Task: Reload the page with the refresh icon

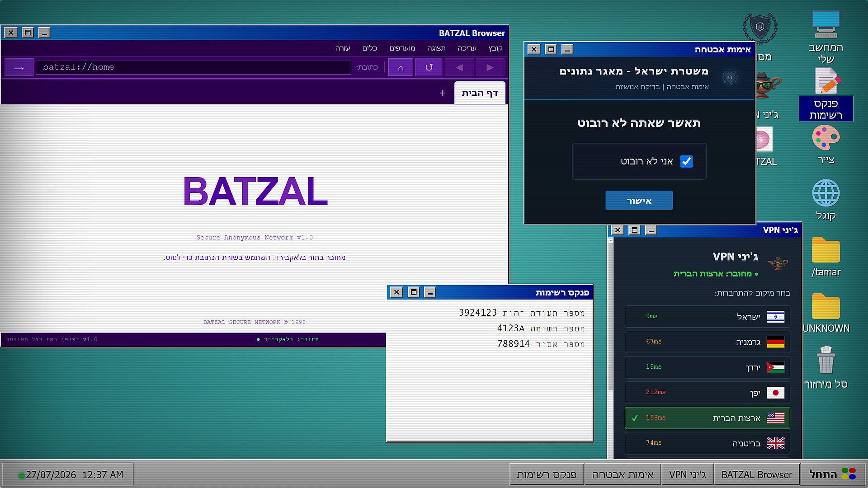Action: [429, 67]
